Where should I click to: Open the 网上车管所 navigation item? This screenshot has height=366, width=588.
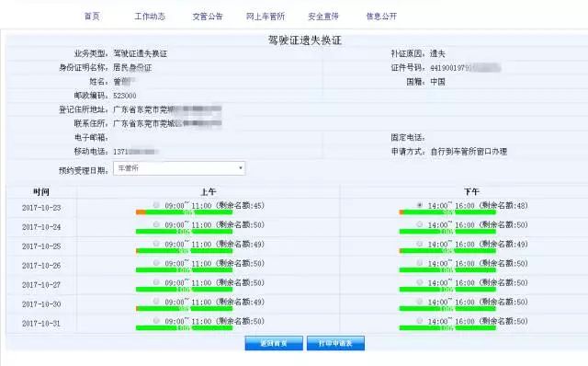[x=266, y=17]
